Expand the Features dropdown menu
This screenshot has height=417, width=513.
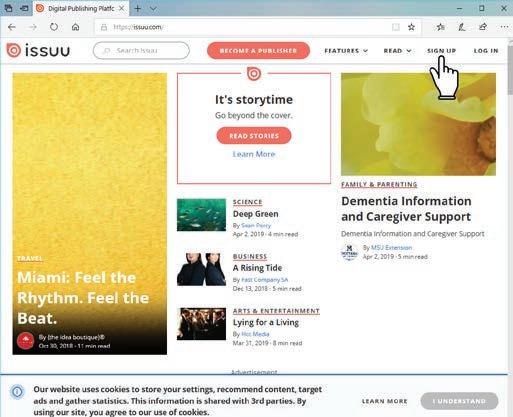[x=346, y=51]
